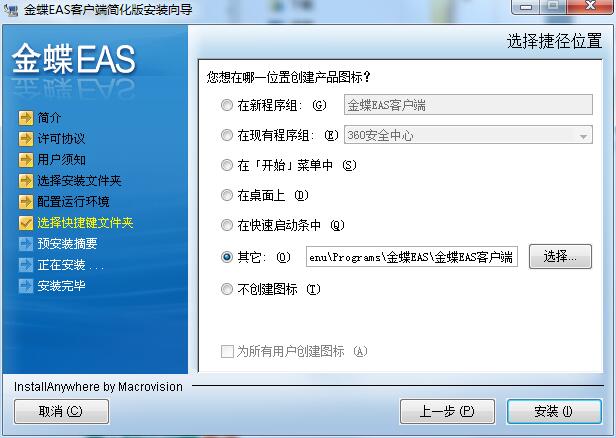Toggle 为所有用户创建图标 checkbox
The height and width of the screenshot is (438, 616).
[227, 351]
